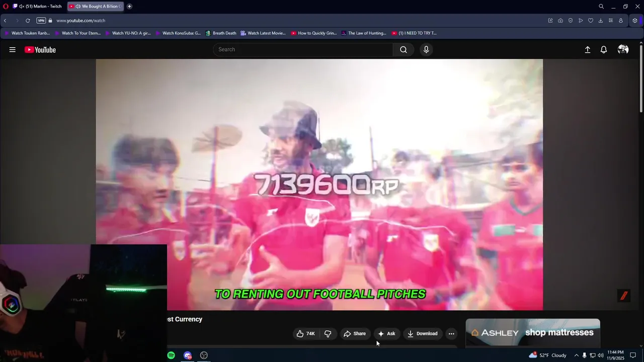
Task: Reload the current page
Action: click(28, 21)
